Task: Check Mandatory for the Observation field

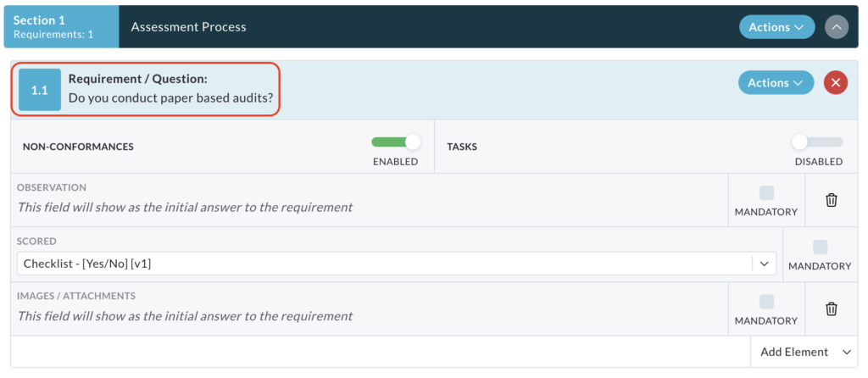Action: (766, 193)
